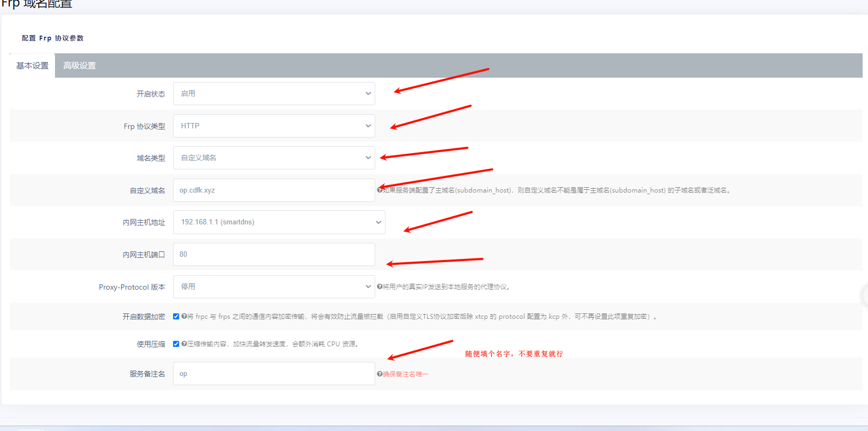
Task: Select the 基本设置 tab
Action: click(32, 66)
